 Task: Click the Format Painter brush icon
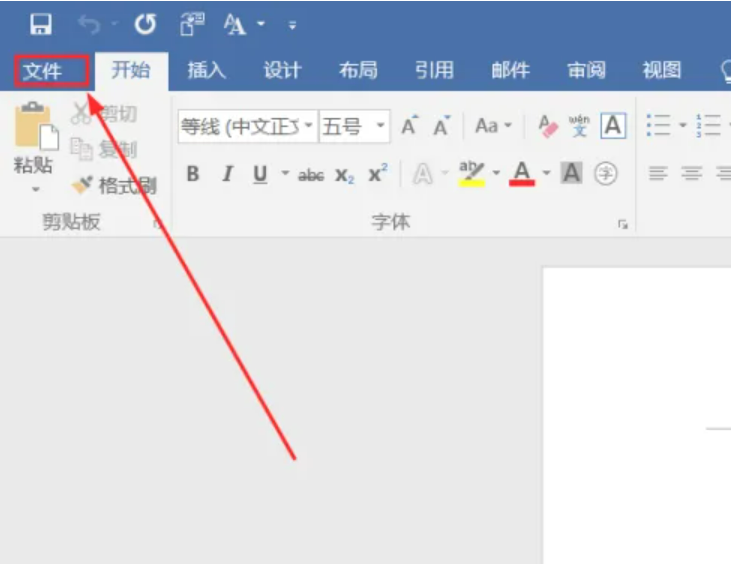tap(83, 185)
